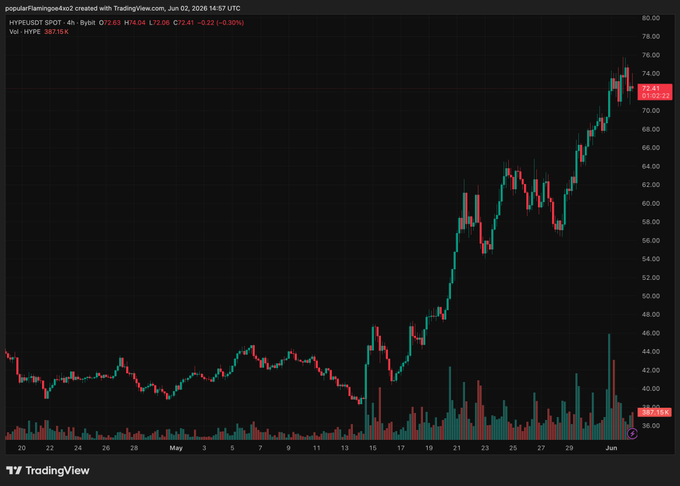Image resolution: width=680 pixels, height=486 pixels.
Task: Click the Jun label on time axis
Action: tap(611, 448)
